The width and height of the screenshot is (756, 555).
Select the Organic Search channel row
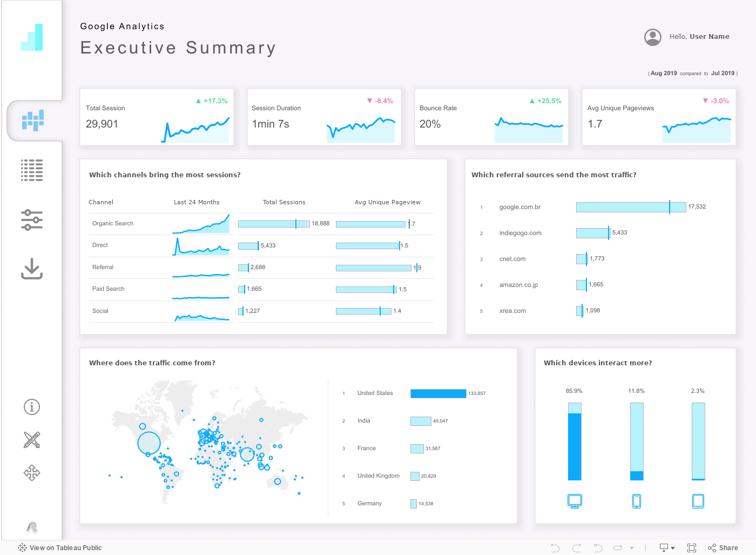261,224
